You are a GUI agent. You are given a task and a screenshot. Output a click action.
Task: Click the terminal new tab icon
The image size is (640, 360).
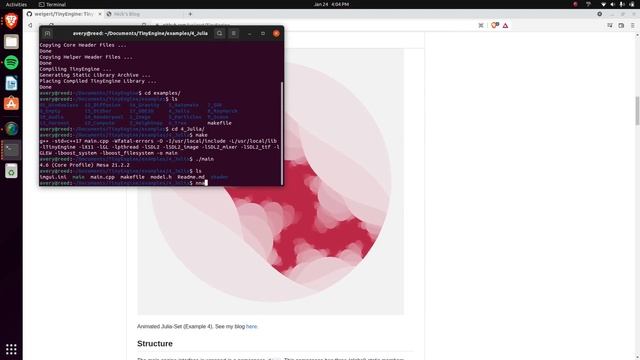(47, 33)
